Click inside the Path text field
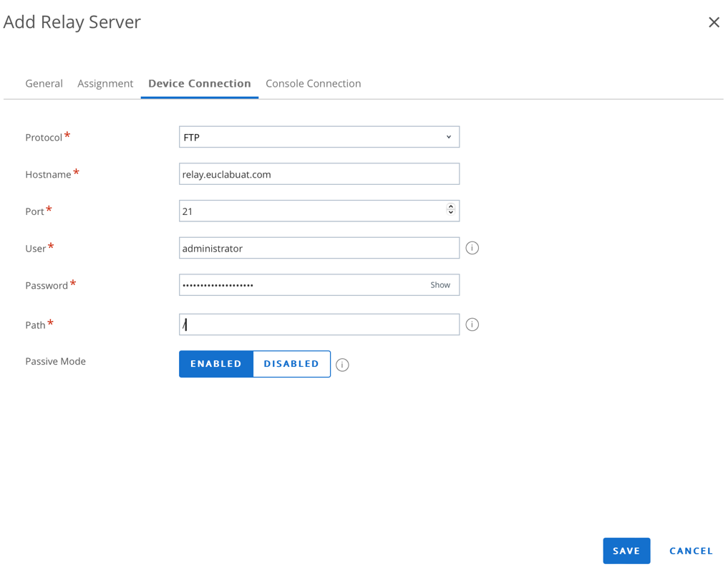 319,325
